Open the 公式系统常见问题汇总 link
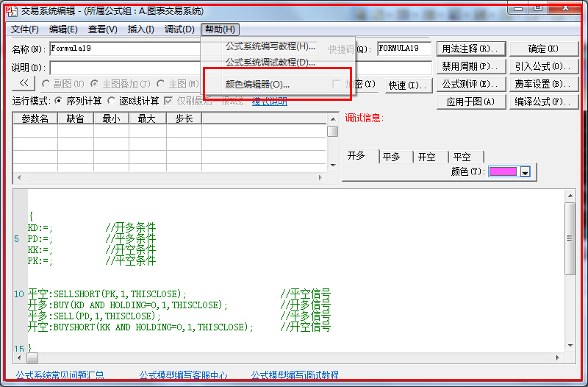Screen dimensions: 588x387 coord(60,375)
